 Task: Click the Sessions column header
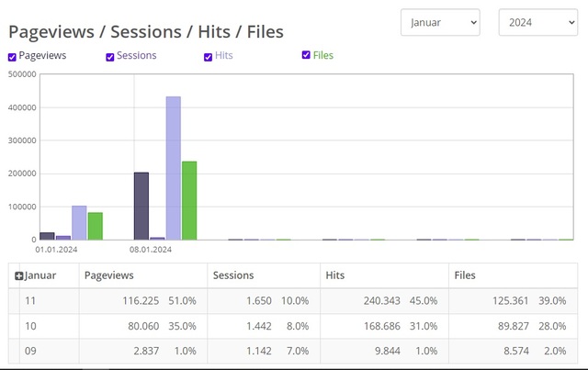click(232, 275)
